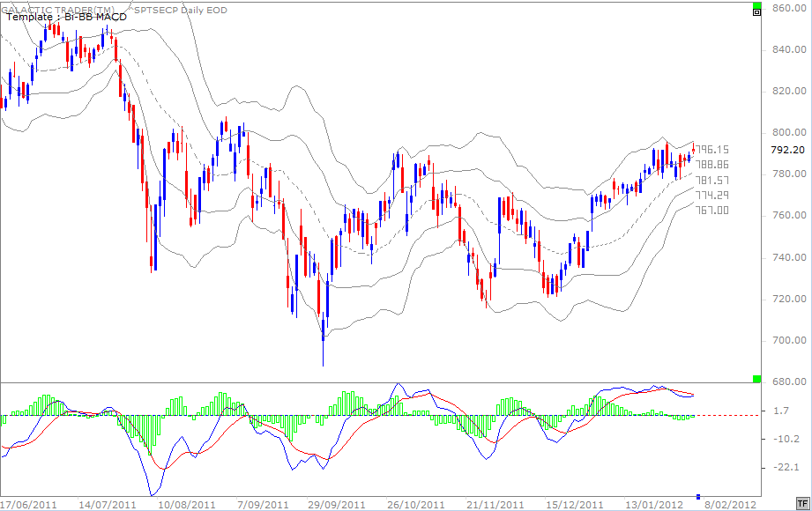This screenshot has height=511, width=812.
Task: Select the 788.86 band value
Action: (712, 165)
